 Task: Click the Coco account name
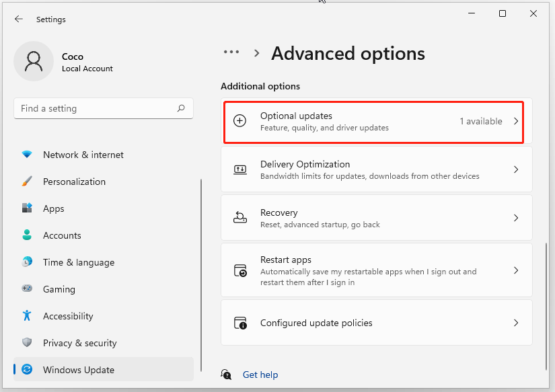click(73, 56)
